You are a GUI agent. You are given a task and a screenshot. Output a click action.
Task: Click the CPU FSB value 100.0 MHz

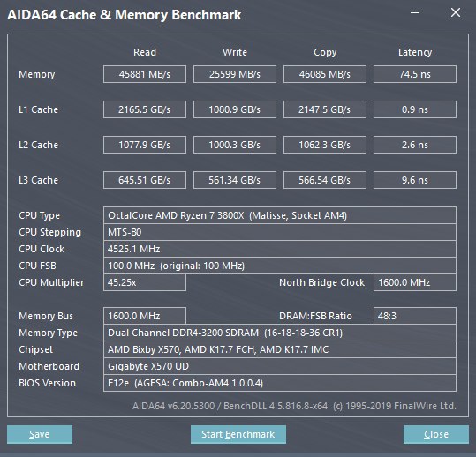click(x=280, y=266)
